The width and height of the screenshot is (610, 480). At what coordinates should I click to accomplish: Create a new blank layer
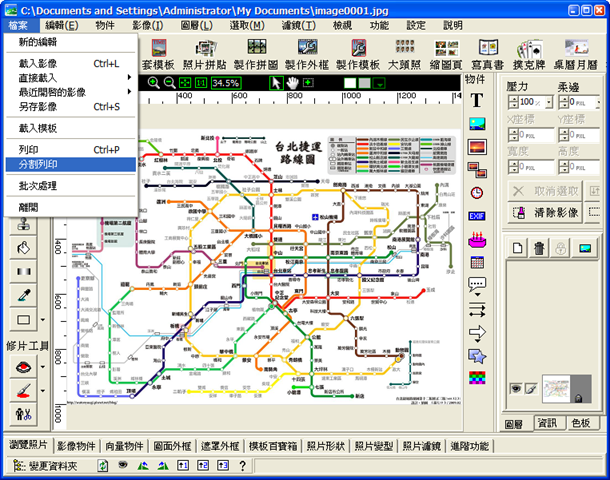click(x=517, y=248)
